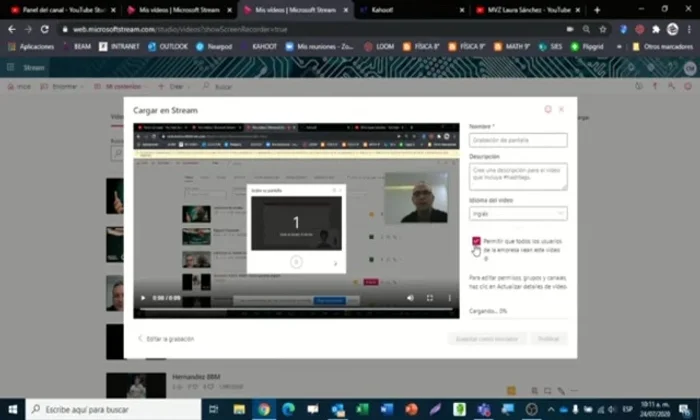The height and width of the screenshot is (420, 700).
Task: Click the Windows Start button
Action: pos(12,409)
